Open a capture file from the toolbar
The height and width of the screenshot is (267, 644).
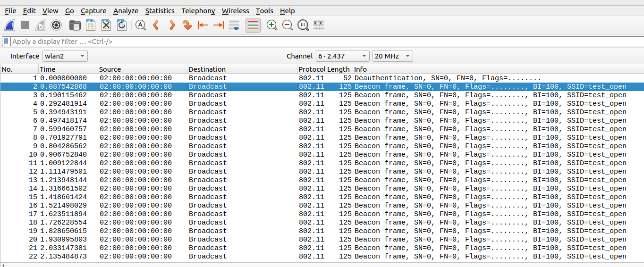pos(75,25)
